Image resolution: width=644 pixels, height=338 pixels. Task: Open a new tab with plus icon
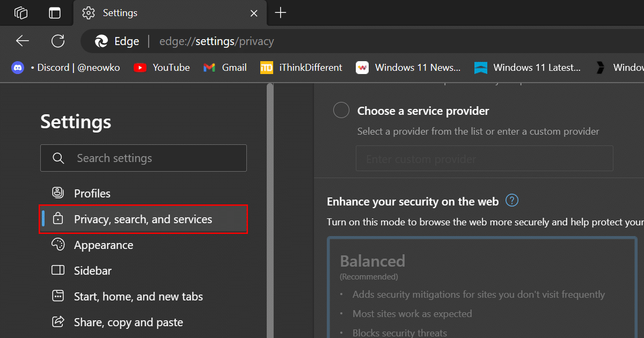[x=280, y=13]
